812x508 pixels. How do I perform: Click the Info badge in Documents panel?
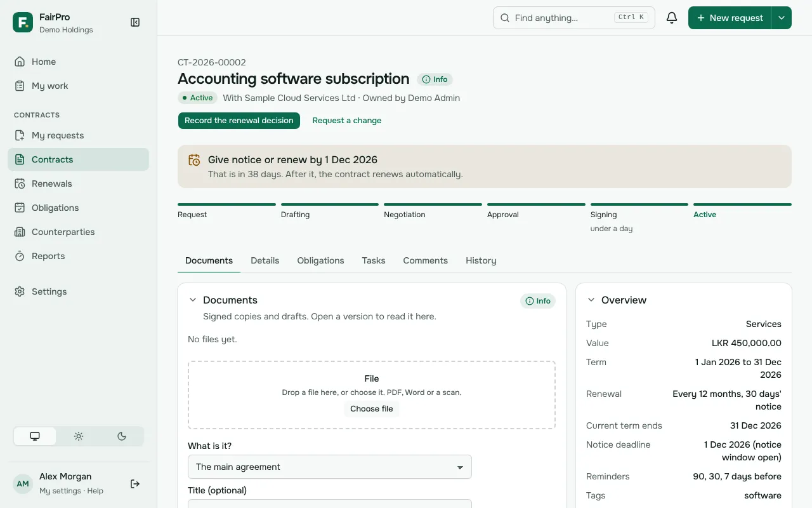(538, 301)
